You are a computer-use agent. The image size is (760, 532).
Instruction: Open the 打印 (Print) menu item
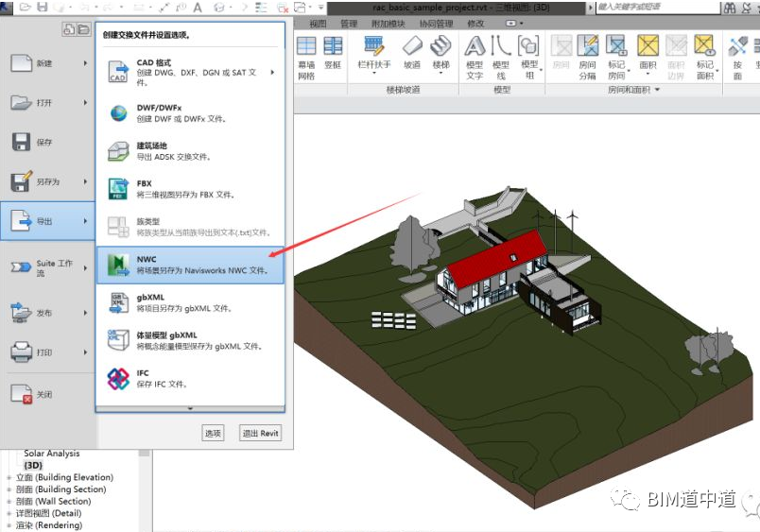[x=47, y=352]
